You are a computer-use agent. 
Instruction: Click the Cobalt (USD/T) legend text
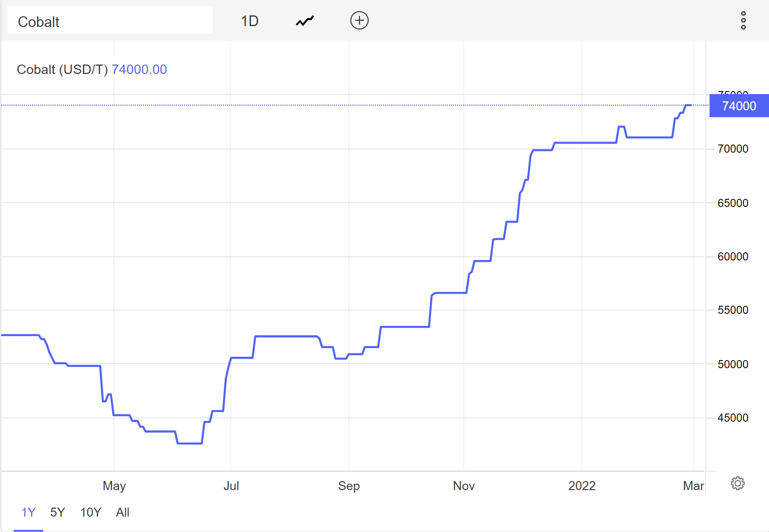[62, 69]
